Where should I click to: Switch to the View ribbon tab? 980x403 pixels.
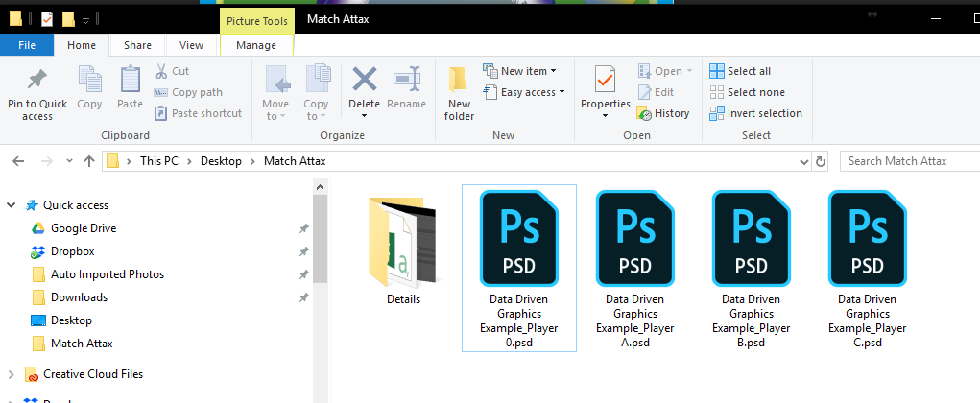click(x=191, y=45)
